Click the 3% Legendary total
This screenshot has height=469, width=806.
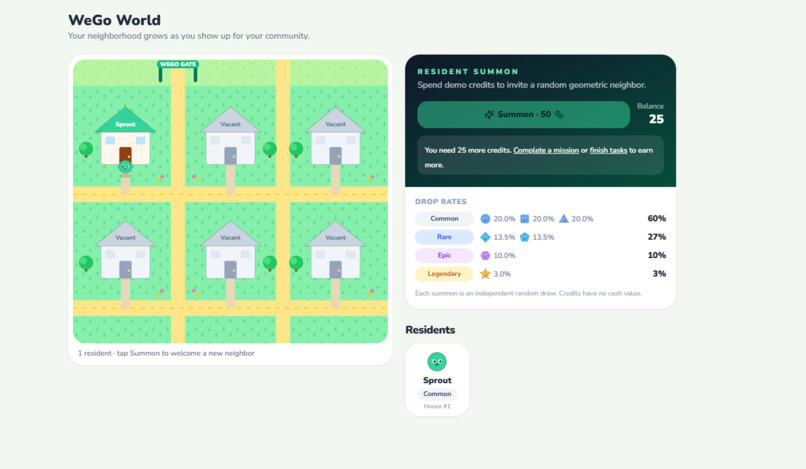659,274
